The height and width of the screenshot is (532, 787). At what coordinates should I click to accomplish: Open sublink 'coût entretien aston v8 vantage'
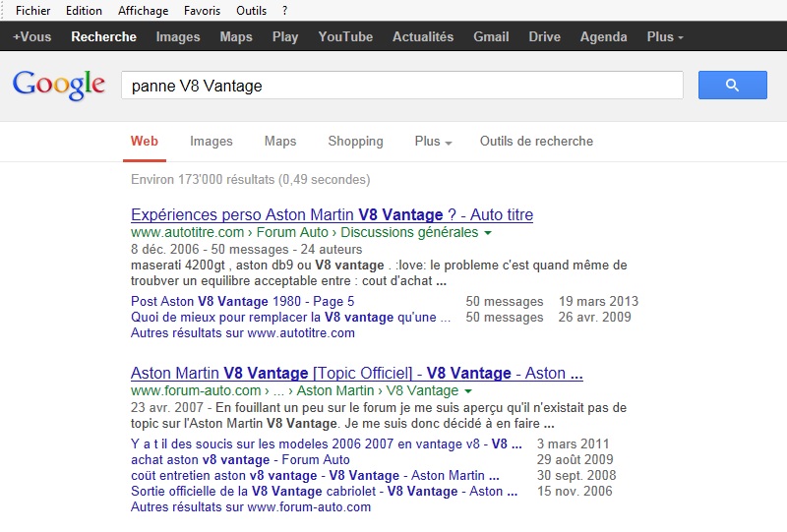point(315,475)
